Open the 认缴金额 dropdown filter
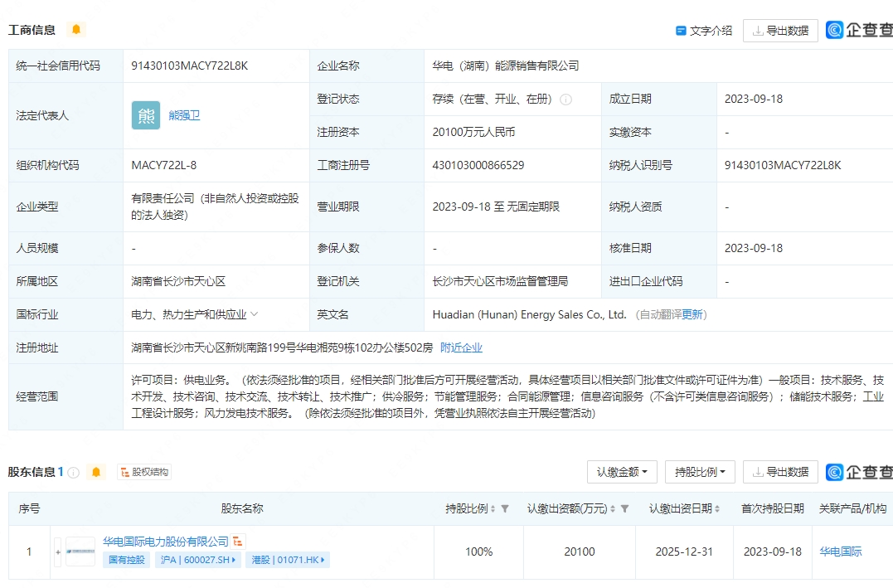893x588 pixels. [622, 472]
